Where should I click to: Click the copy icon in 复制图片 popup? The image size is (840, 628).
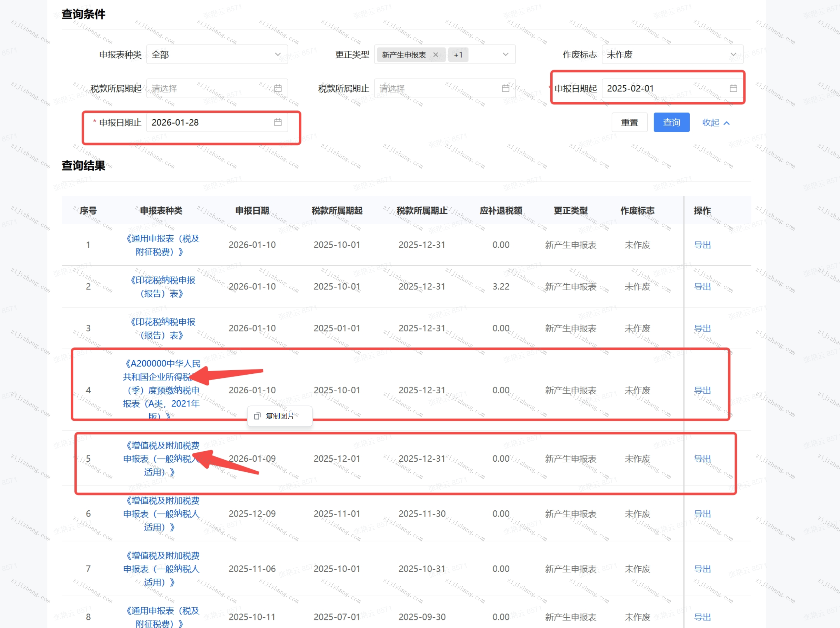tap(257, 416)
